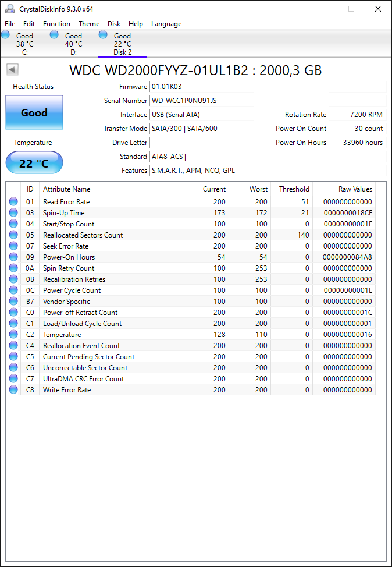Click the CrystalDiskInfo app icon in title bar

pyautogui.click(x=9, y=9)
